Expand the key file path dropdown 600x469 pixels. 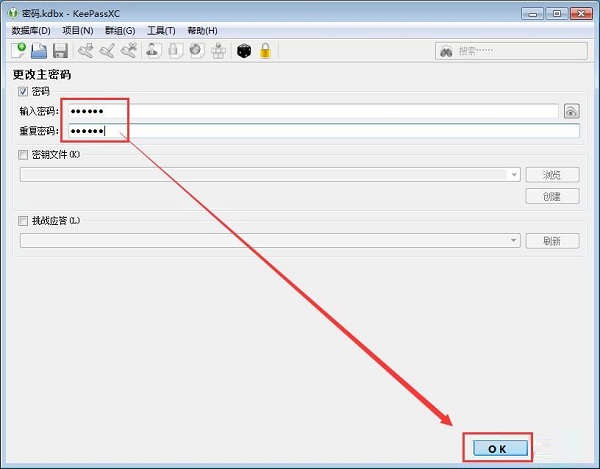(x=514, y=174)
